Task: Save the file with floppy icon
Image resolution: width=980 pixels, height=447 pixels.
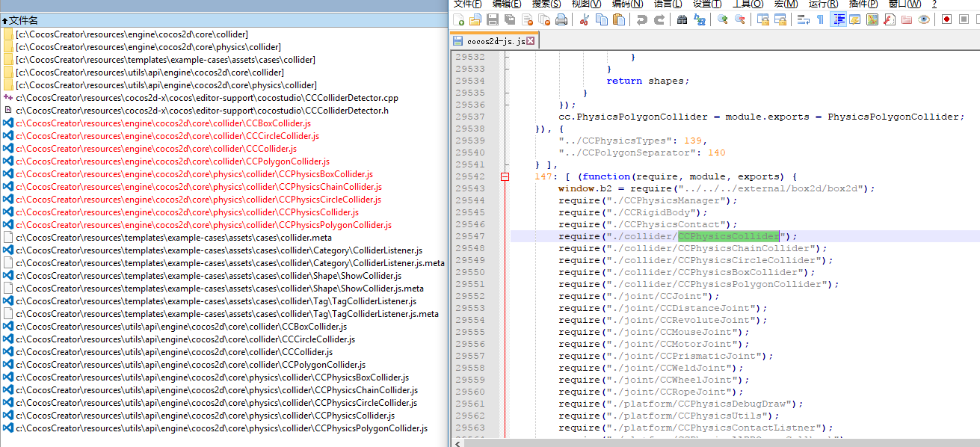Action: (x=493, y=19)
